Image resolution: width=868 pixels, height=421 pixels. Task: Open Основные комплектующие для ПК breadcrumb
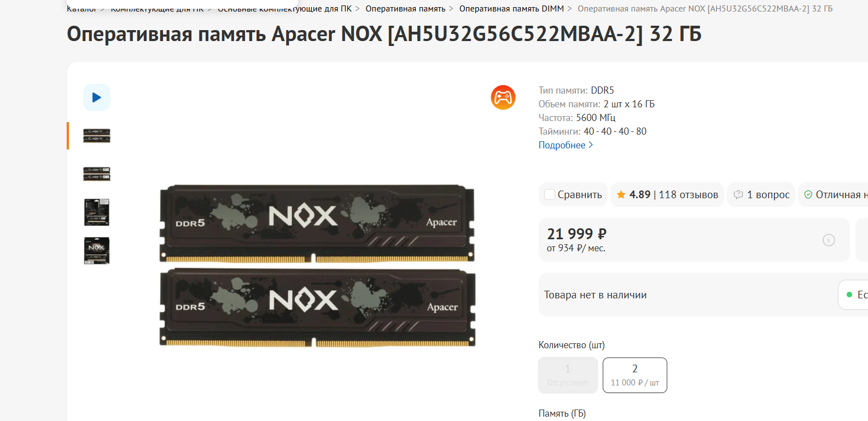point(284,9)
